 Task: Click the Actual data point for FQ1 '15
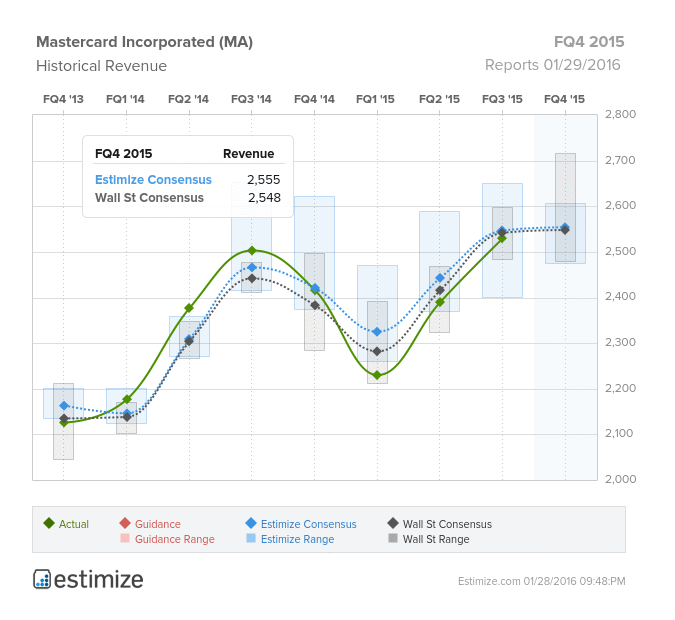377,375
